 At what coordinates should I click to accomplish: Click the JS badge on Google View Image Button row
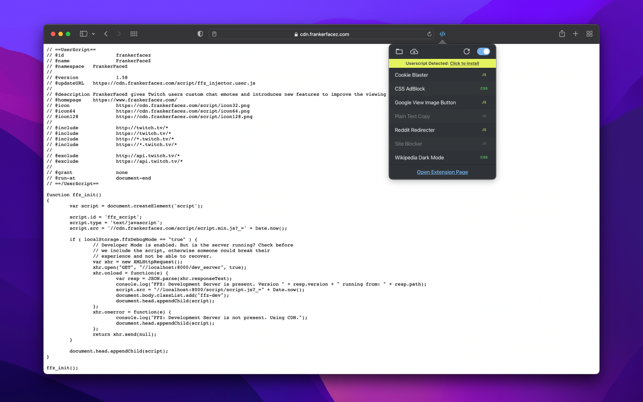484,103
